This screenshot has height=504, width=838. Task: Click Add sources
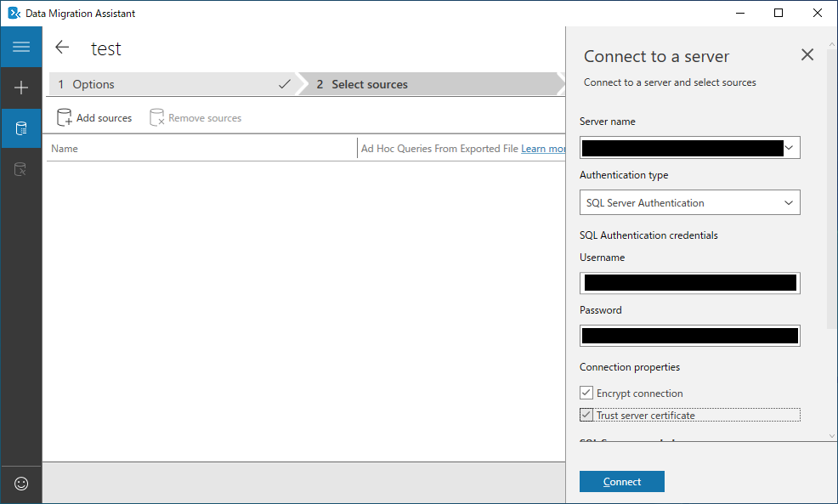(x=94, y=117)
